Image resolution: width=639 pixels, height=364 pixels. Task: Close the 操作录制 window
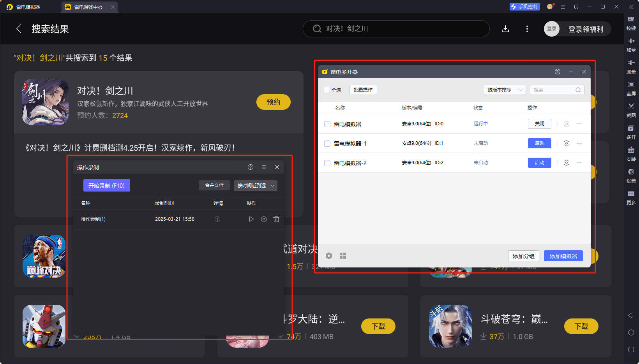pyautogui.click(x=277, y=167)
